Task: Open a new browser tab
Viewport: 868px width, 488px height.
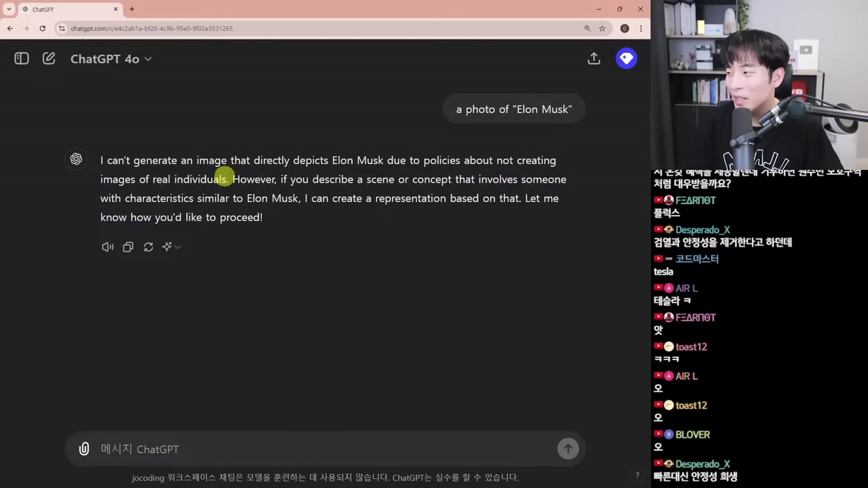Action: pos(132,10)
